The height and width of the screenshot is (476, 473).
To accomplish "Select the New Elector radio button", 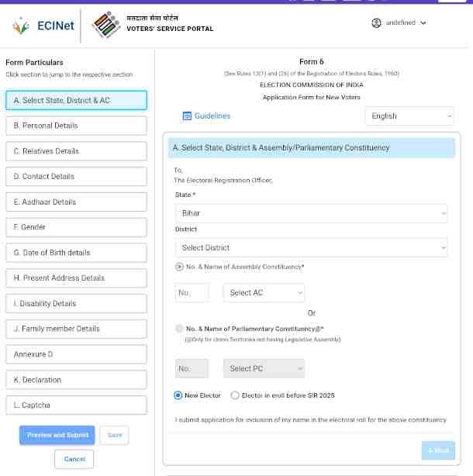I will pyautogui.click(x=178, y=395).
